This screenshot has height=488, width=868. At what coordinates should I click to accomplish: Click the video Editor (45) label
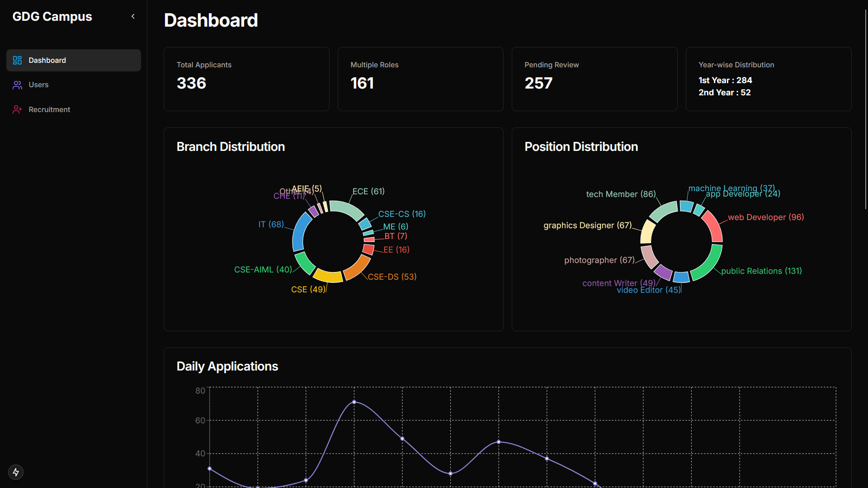[x=648, y=291]
